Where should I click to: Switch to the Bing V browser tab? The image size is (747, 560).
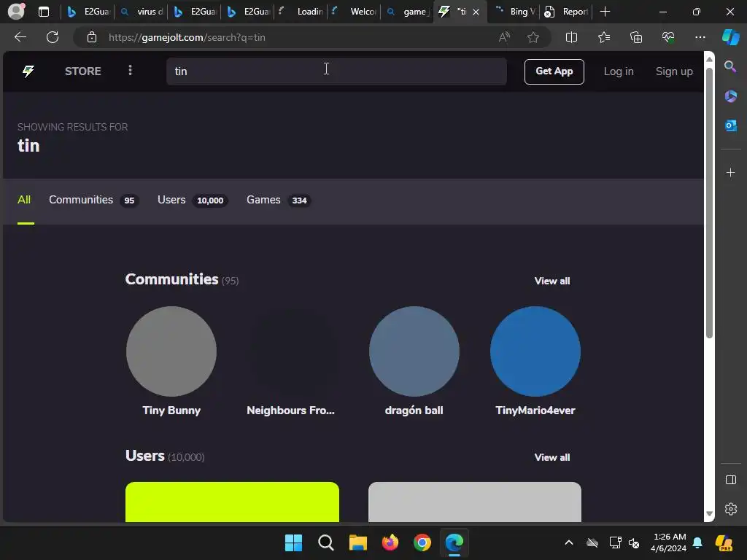(x=516, y=12)
